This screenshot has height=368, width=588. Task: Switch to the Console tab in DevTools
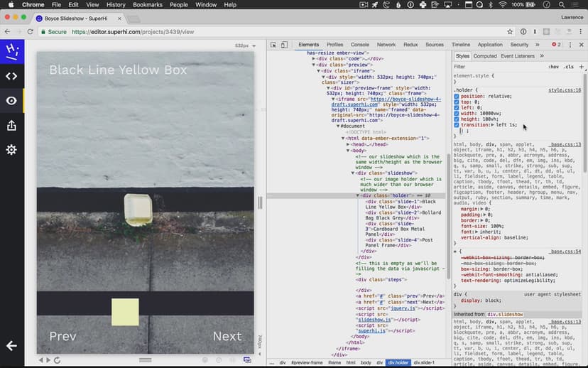[359, 45]
